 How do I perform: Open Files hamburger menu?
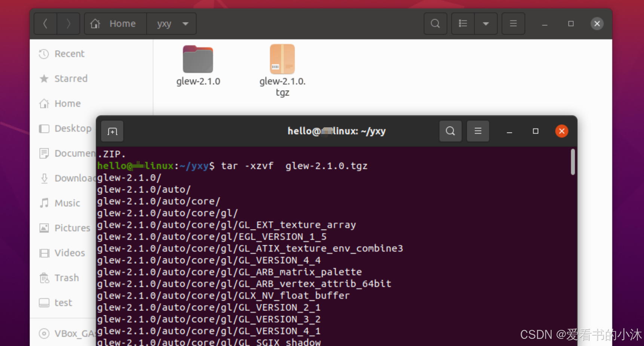point(513,24)
